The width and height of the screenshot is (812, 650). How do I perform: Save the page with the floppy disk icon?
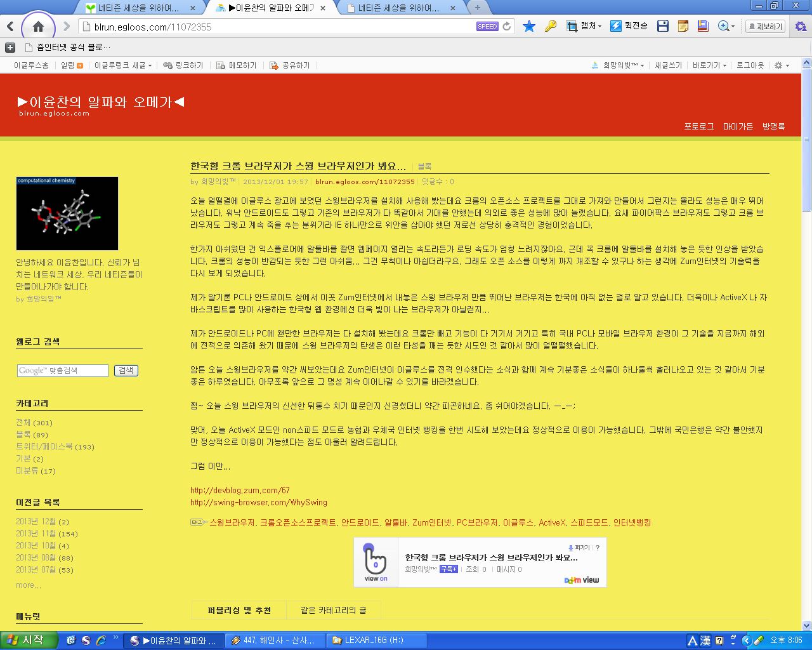[663, 27]
